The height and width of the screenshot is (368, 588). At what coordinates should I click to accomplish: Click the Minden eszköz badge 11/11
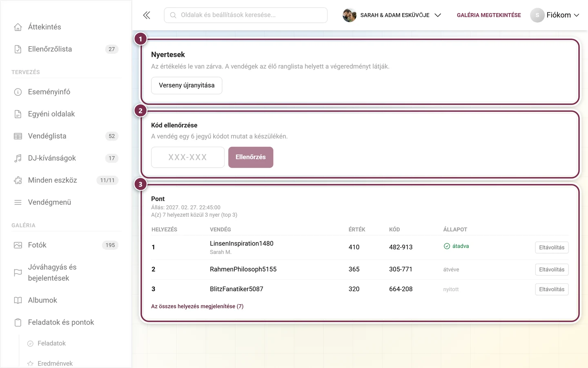point(107,180)
